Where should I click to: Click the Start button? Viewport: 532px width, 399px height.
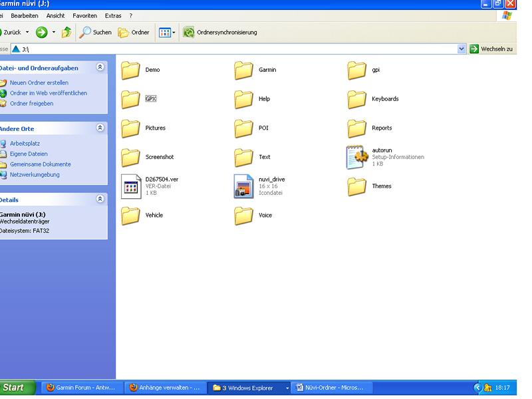pyautogui.click(x=17, y=388)
